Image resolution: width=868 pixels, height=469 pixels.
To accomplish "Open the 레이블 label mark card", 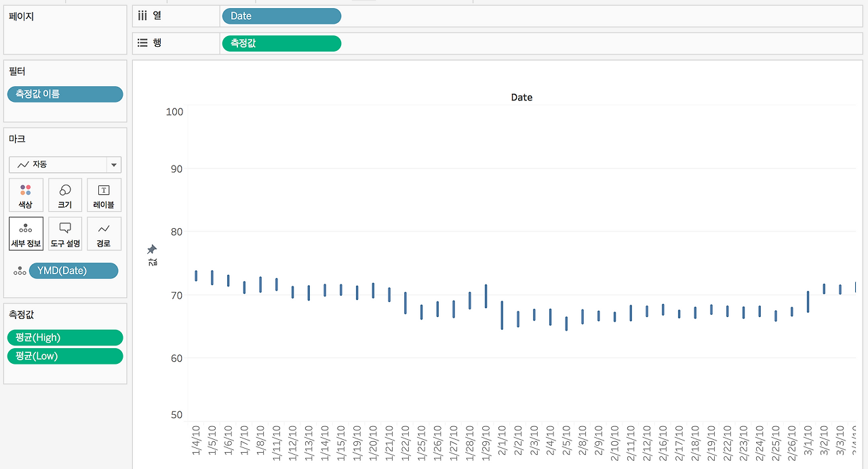I will coord(104,195).
